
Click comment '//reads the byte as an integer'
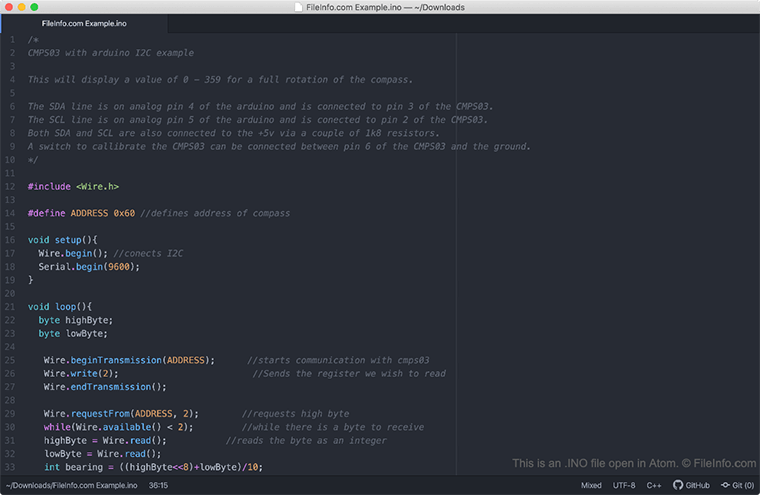(306, 441)
